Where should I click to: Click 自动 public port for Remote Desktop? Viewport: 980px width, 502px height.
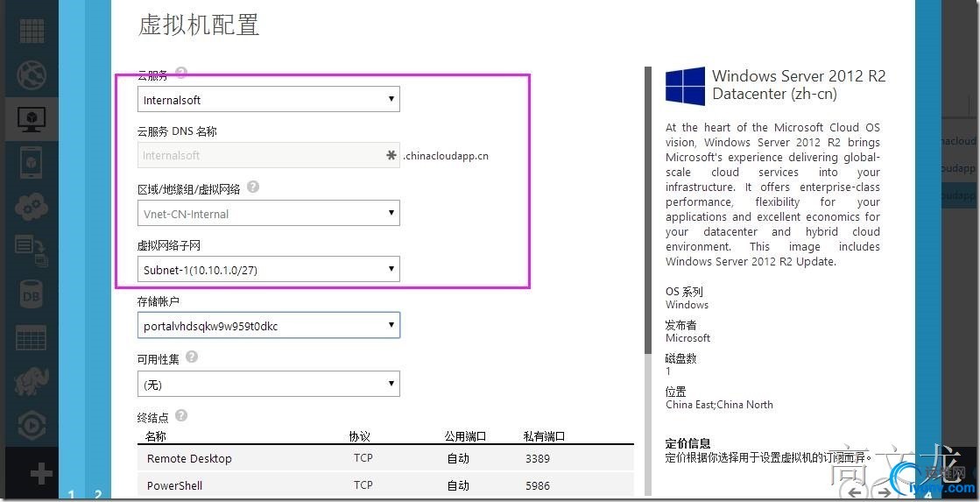[458, 458]
